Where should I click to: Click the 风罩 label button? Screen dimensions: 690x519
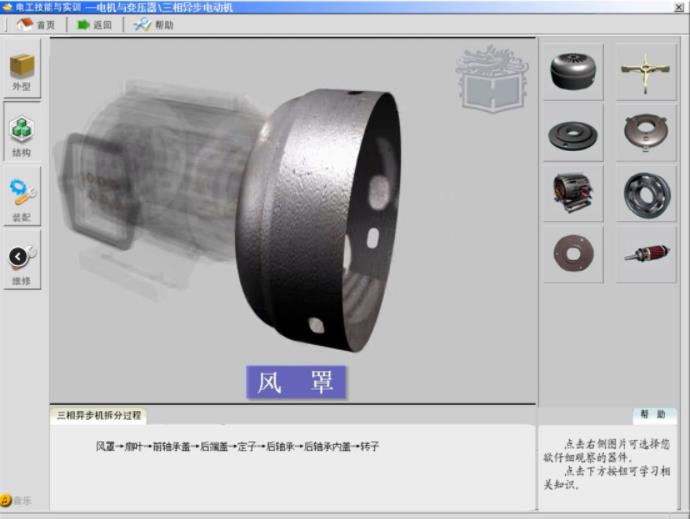(x=296, y=382)
